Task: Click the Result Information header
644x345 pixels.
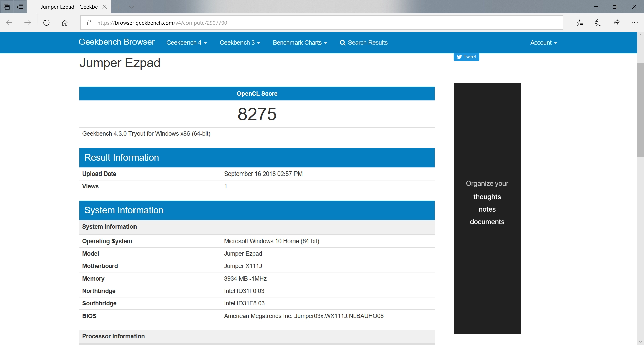Action: click(257, 158)
